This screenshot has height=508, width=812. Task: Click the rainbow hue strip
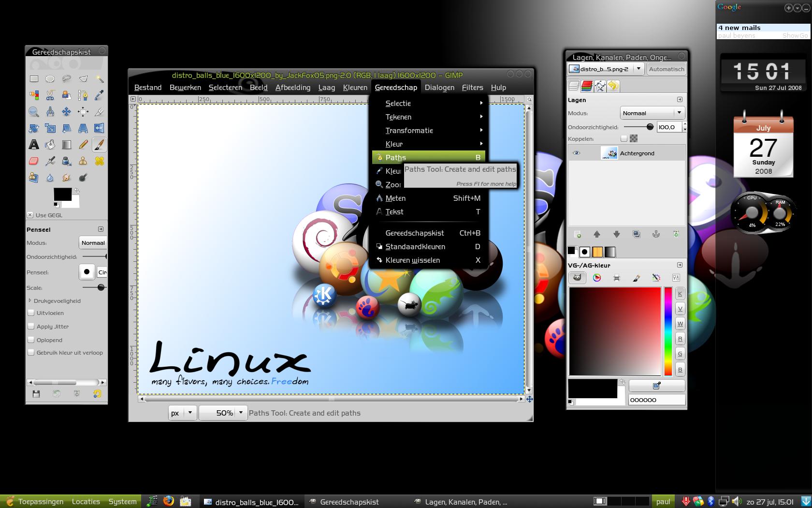pos(668,331)
